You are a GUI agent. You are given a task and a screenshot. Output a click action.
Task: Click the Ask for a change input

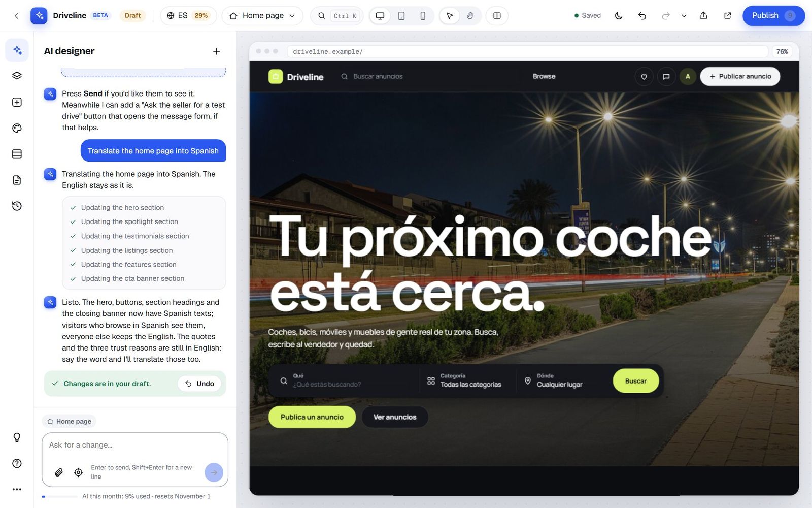coord(135,445)
